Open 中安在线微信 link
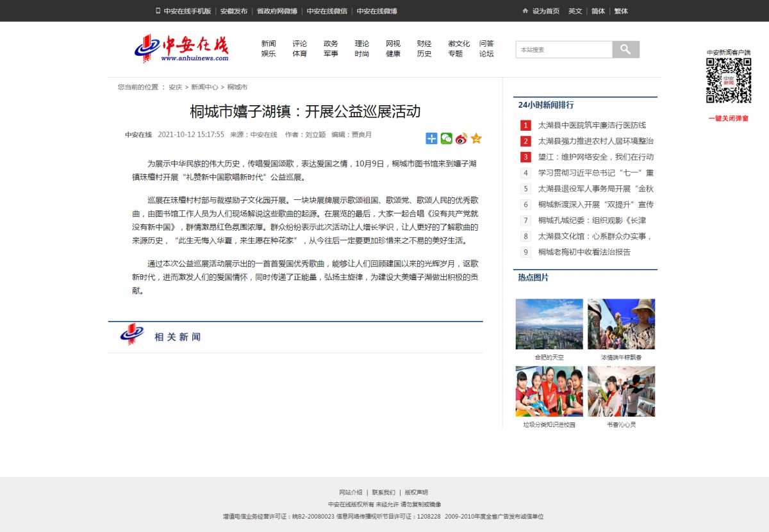This screenshot has height=532, width=769. click(x=327, y=11)
